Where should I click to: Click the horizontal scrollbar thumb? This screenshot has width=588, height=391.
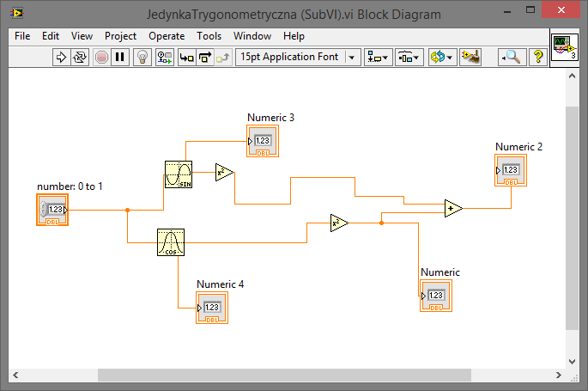284,375
